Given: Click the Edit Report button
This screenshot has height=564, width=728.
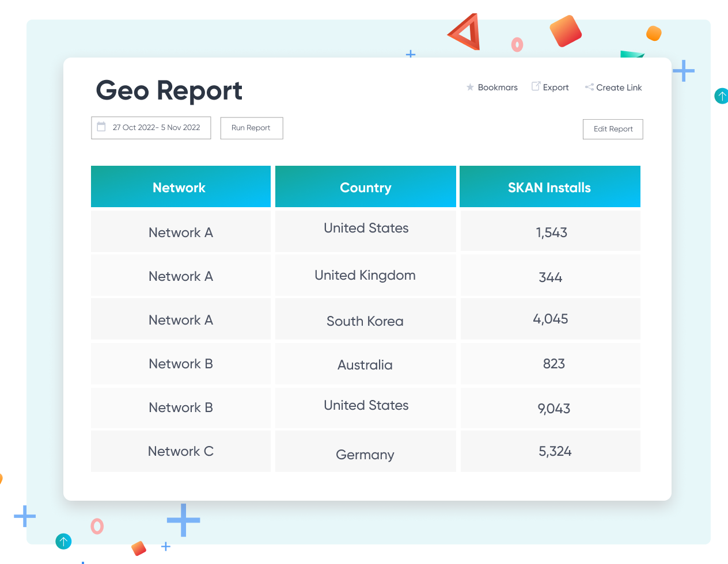Looking at the screenshot, I should tap(612, 129).
